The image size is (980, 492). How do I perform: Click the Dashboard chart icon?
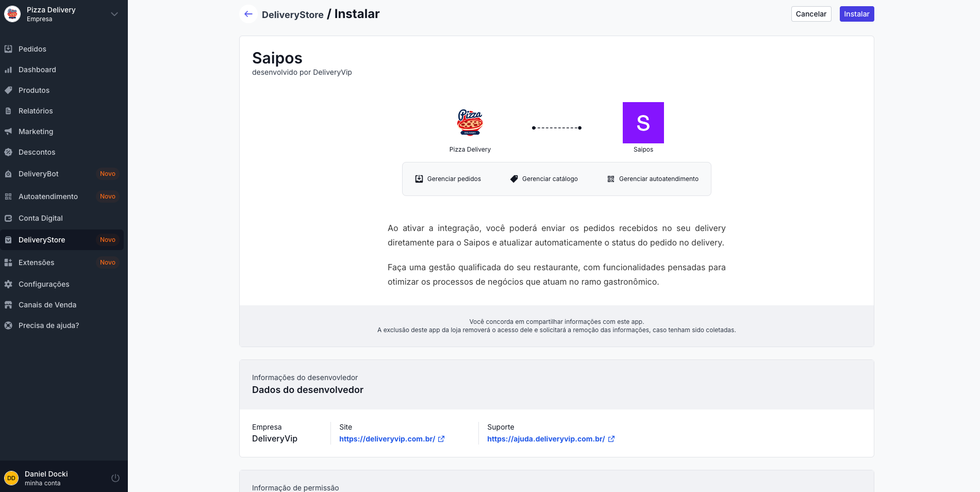[8, 70]
